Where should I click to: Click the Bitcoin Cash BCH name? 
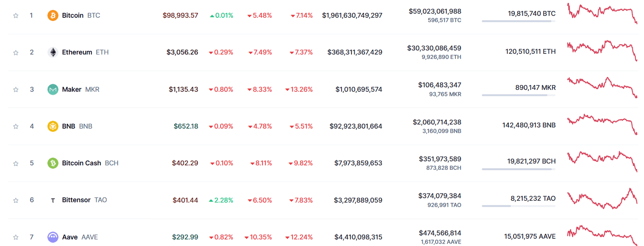81,163
